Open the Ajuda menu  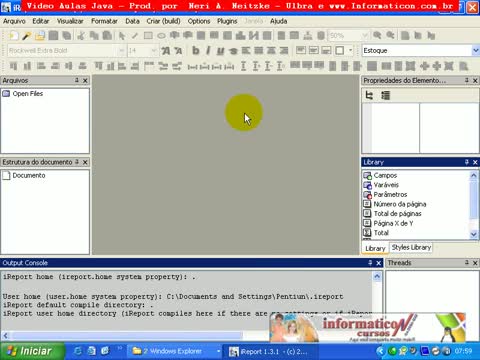click(x=279, y=21)
